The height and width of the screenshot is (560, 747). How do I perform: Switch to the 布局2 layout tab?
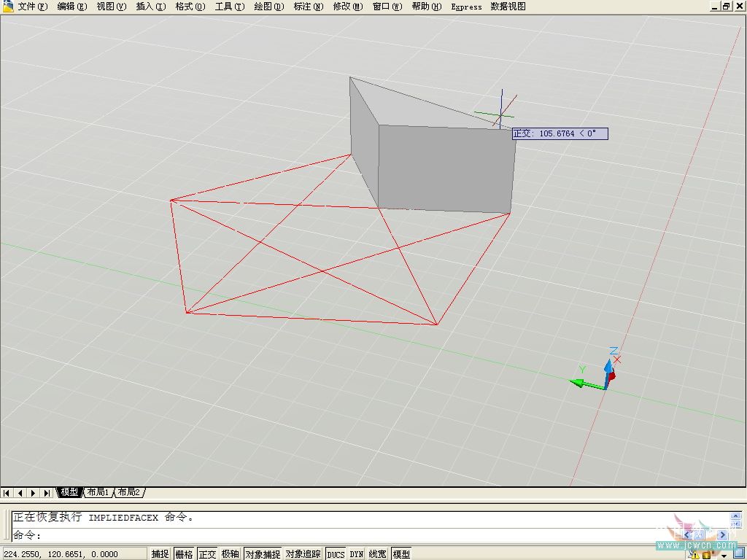coord(128,493)
